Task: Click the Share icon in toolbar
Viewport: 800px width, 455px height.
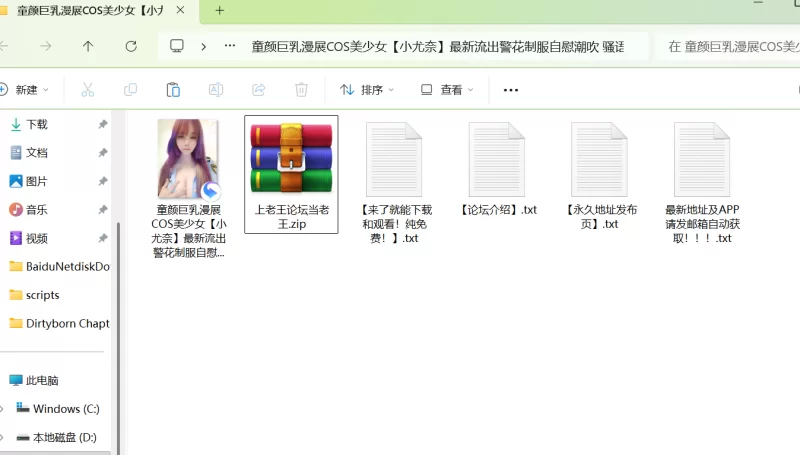Action: pyautogui.click(x=258, y=90)
